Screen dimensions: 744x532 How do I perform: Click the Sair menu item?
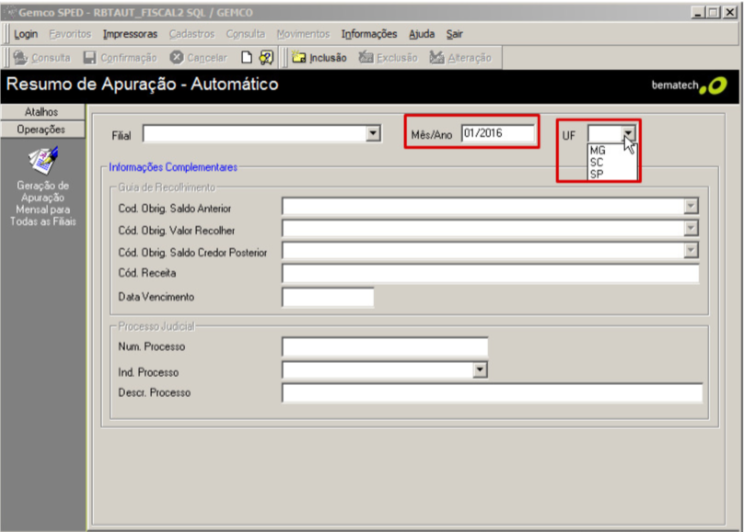[x=454, y=34]
